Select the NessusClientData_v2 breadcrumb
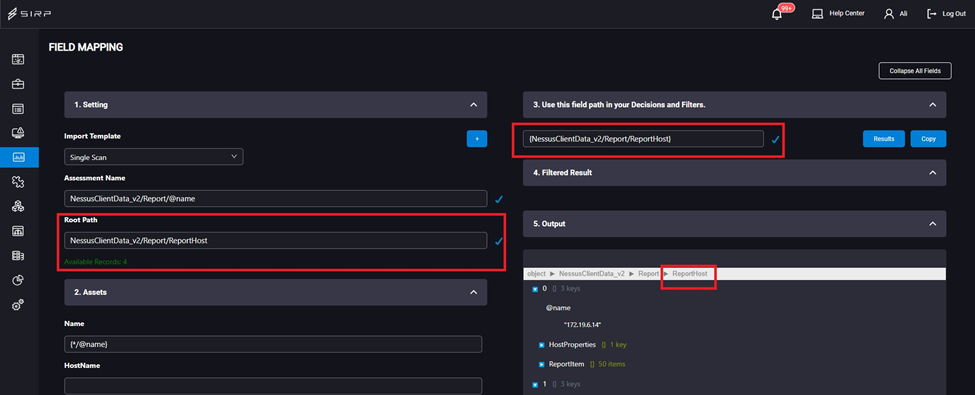Screen dimensions: 975x395 pyautogui.click(x=591, y=274)
